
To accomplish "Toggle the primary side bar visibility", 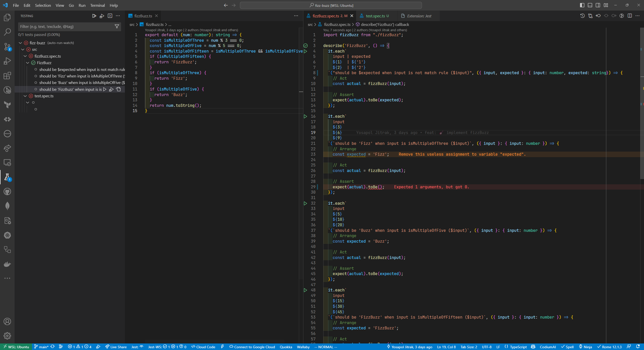I will click(582, 5).
